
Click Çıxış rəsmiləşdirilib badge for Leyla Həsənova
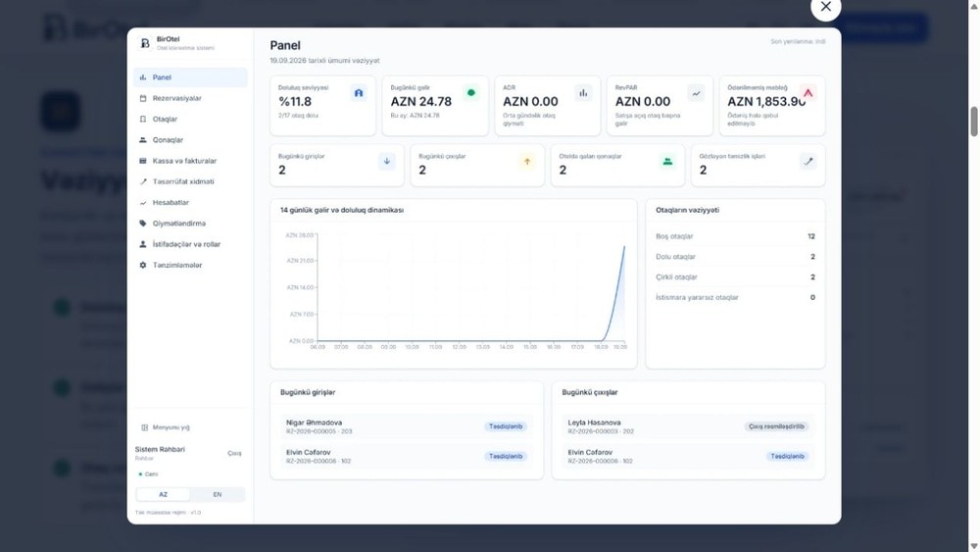(x=777, y=427)
